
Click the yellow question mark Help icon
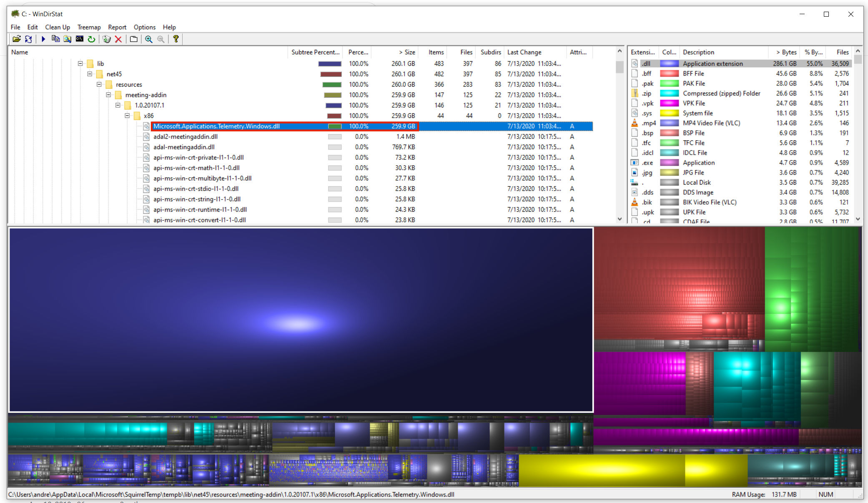pos(176,39)
